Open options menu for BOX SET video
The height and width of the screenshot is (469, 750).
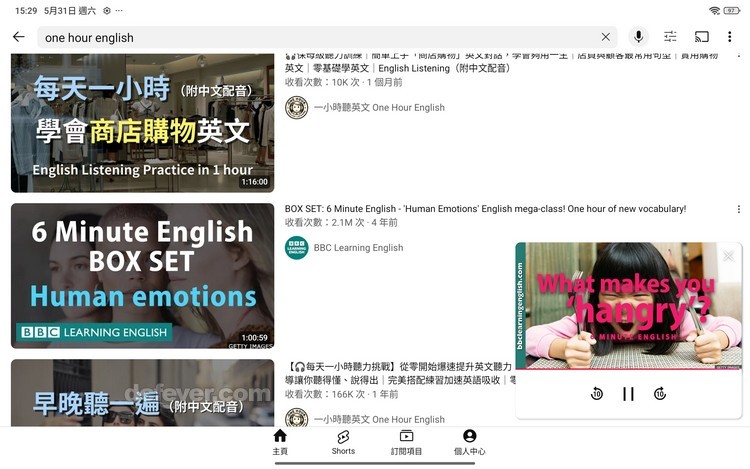pos(739,209)
